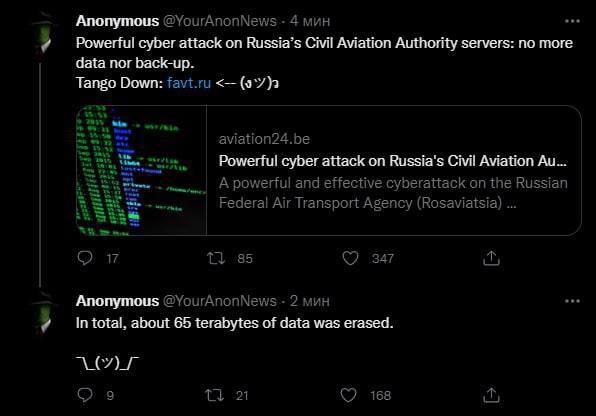Open the favt.ru link
596x416 pixels.
pyautogui.click(x=189, y=83)
